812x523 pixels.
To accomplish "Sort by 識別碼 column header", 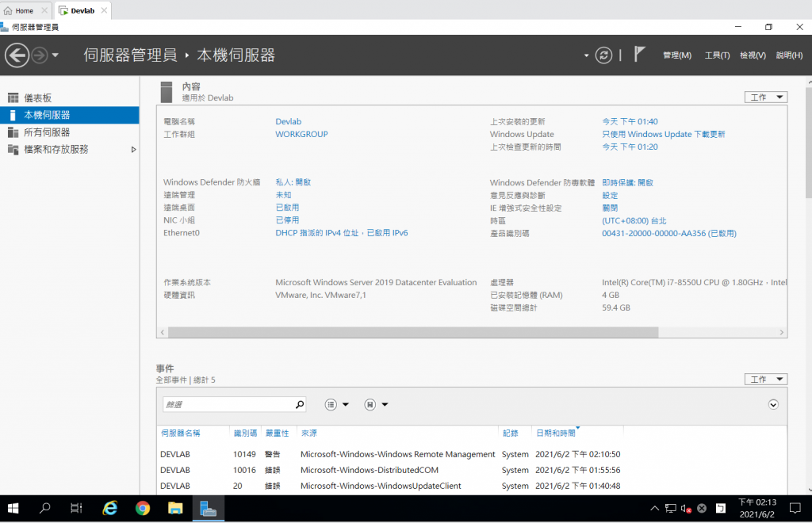I will point(246,433).
